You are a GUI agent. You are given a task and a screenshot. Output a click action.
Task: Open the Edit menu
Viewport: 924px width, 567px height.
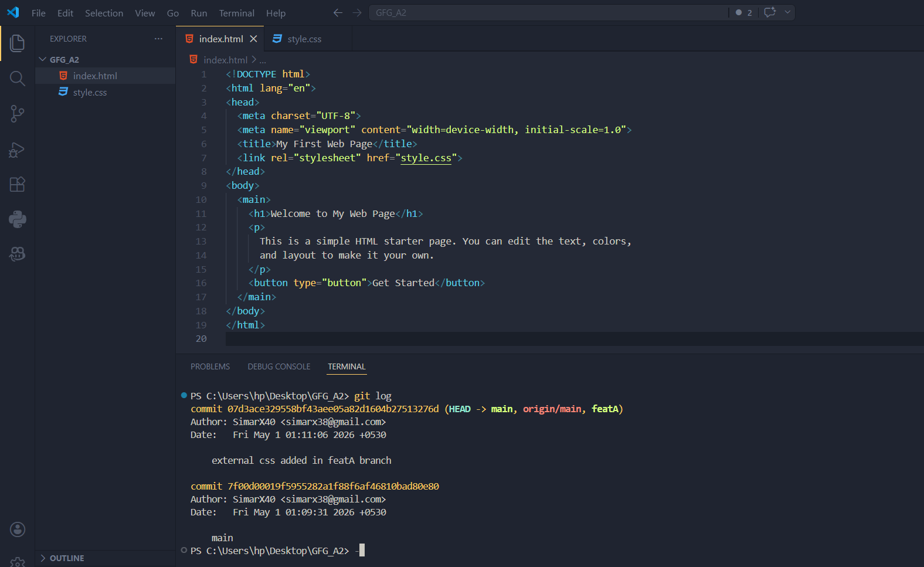(65, 13)
